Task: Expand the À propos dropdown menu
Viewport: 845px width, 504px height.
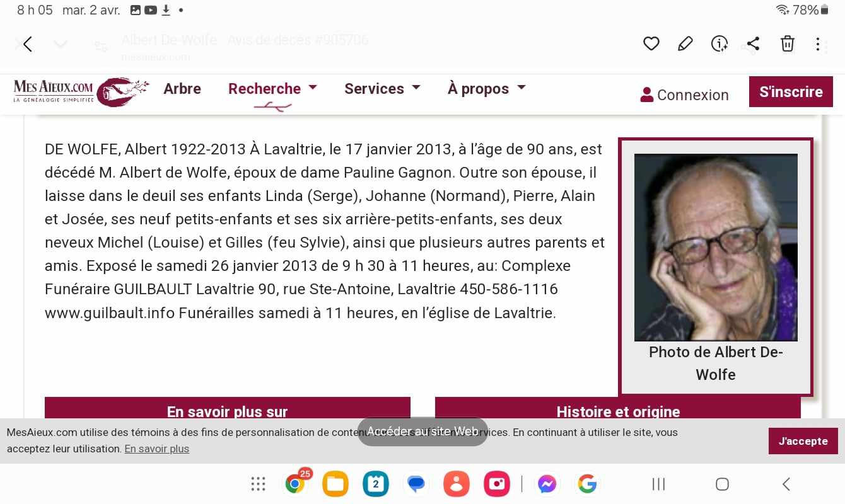Action: click(x=486, y=89)
